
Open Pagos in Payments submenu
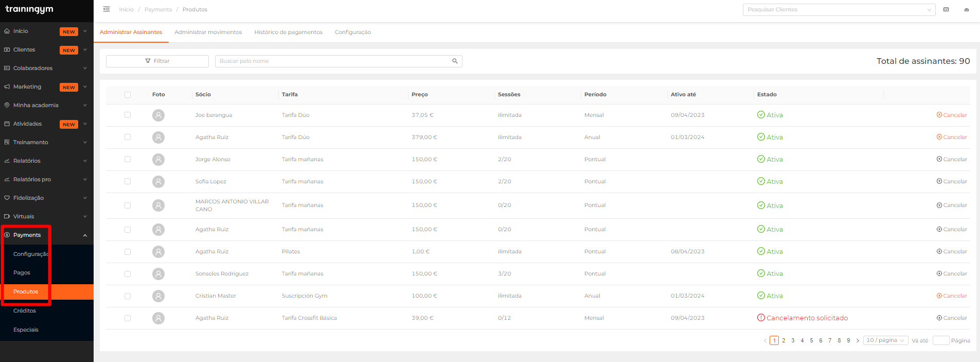(22, 272)
